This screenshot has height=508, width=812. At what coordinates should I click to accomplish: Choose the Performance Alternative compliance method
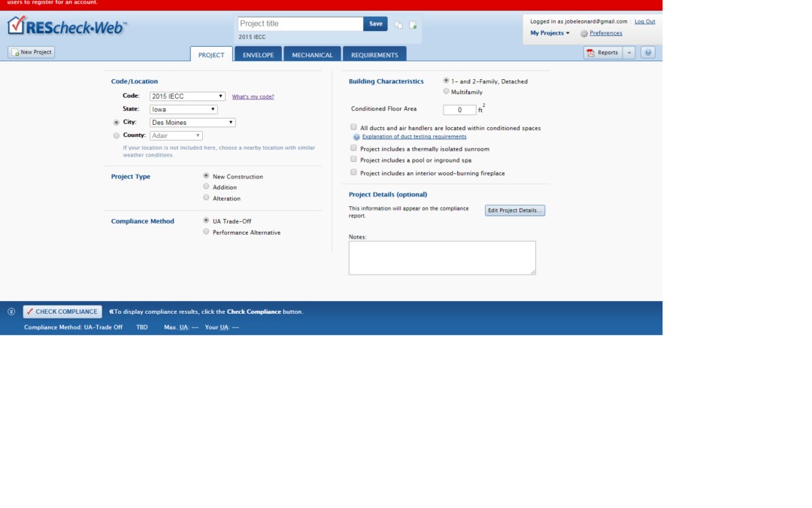coord(206,232)
